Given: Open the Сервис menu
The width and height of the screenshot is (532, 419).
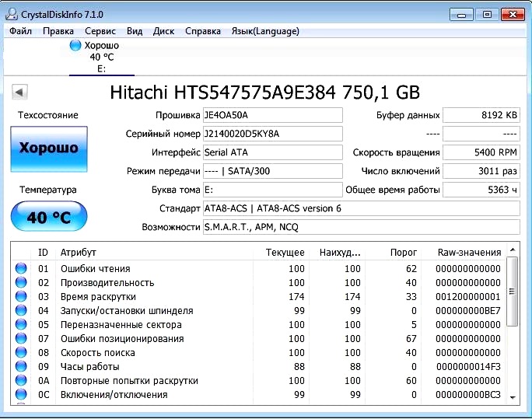Looking at the screenshot, I should [x=100, y=31].
